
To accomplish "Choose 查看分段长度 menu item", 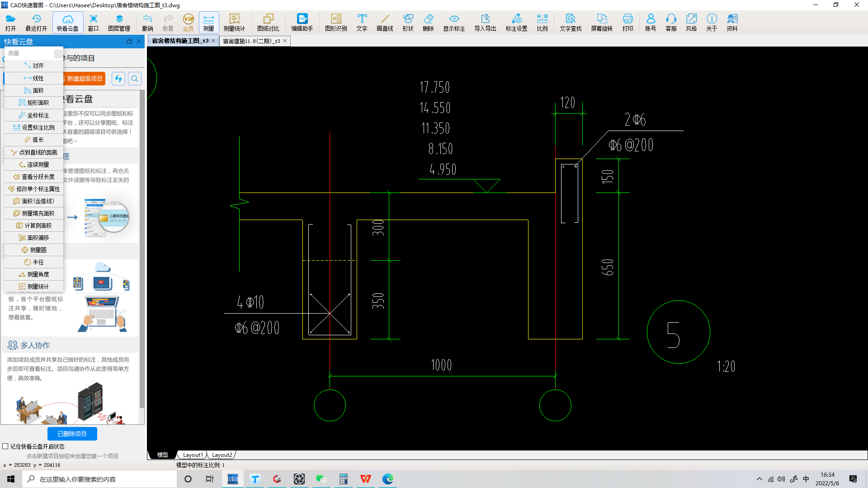I will (x=34, y=177).
